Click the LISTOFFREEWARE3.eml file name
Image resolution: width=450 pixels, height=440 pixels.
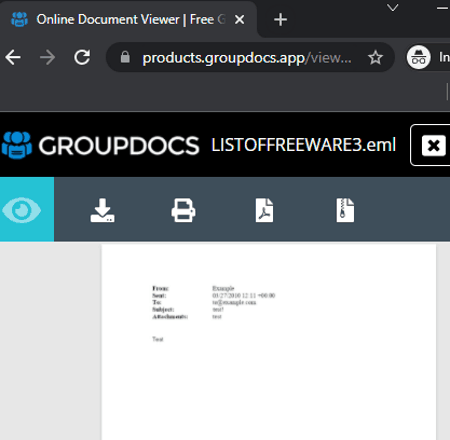[303, 145]
